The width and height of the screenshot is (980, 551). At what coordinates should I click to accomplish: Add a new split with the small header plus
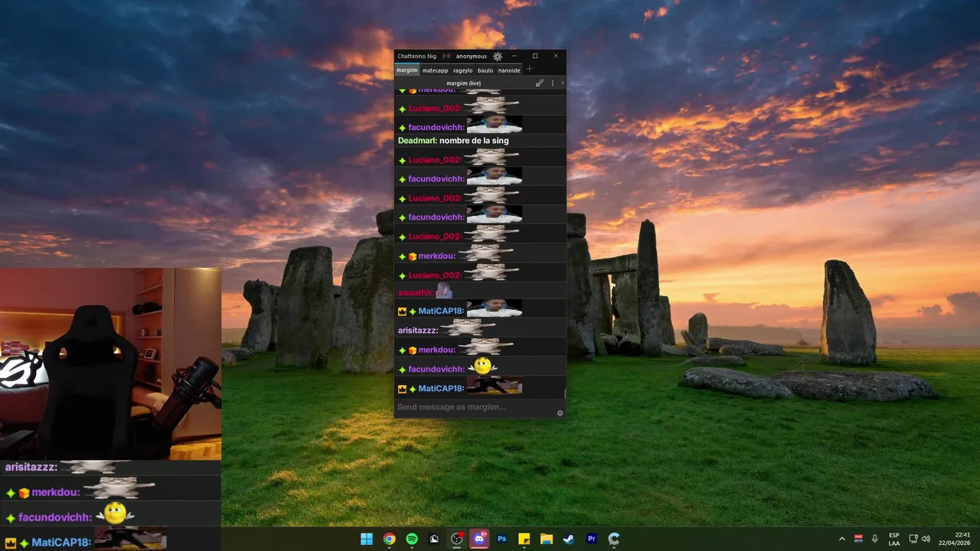tap(563, 83)
